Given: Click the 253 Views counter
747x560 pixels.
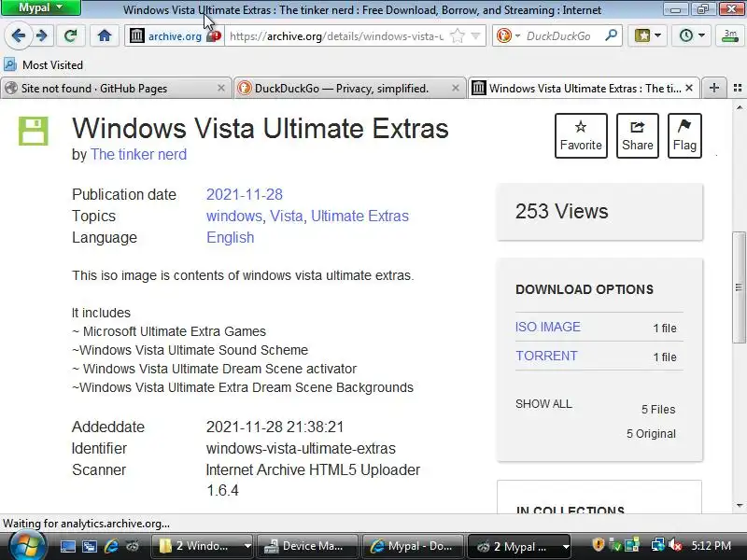Looking at the screenshot, I should click(562, 212).
